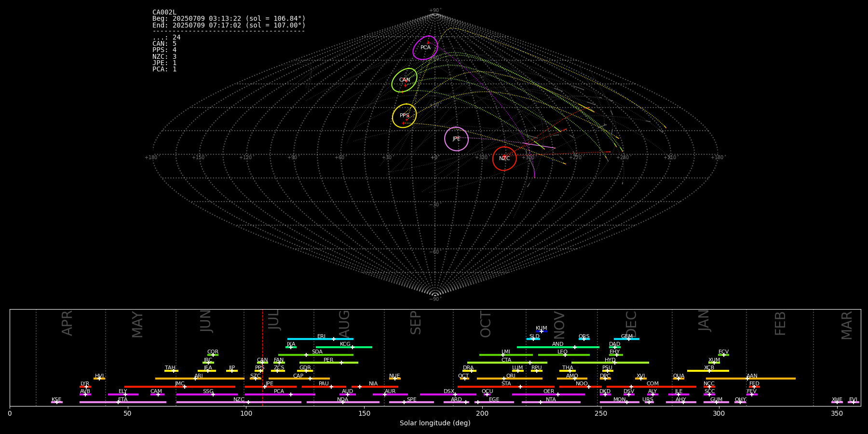This screenshot has height=434, width=868.
Task: Click the 300 tick on solar longitude axis
Action: pyautogui.click(x=719, y=413)
